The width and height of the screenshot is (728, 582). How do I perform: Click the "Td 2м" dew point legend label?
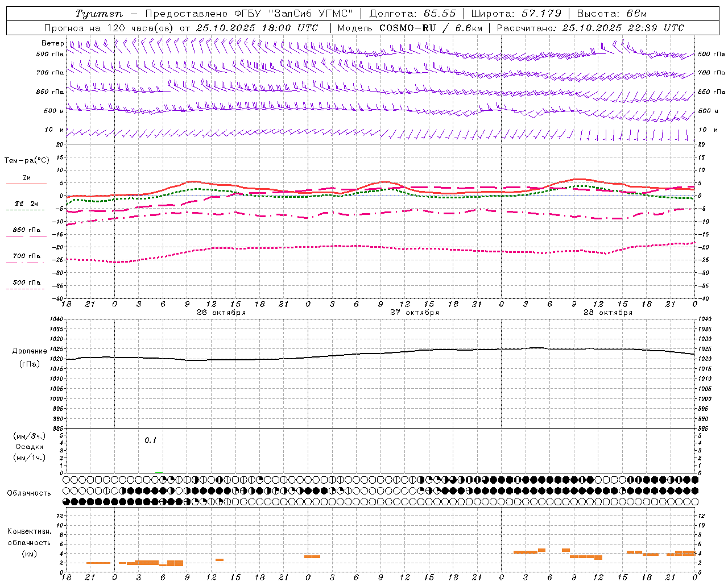tap(26, 203)
